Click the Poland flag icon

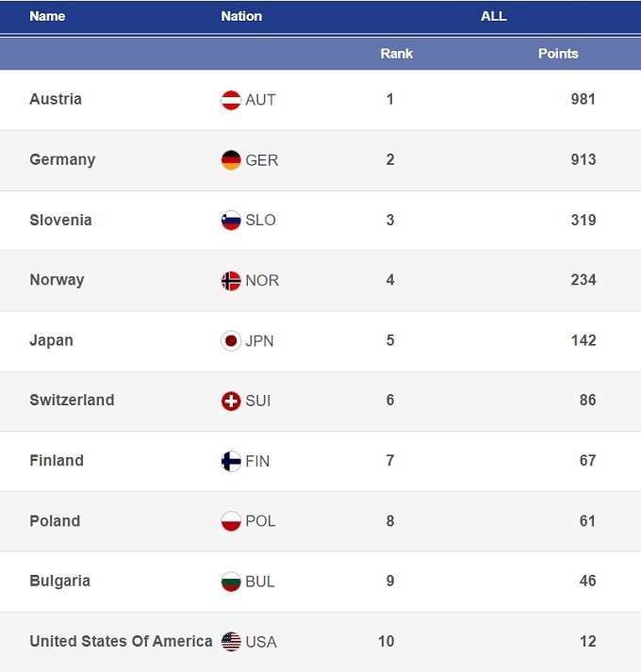point(231,521)
